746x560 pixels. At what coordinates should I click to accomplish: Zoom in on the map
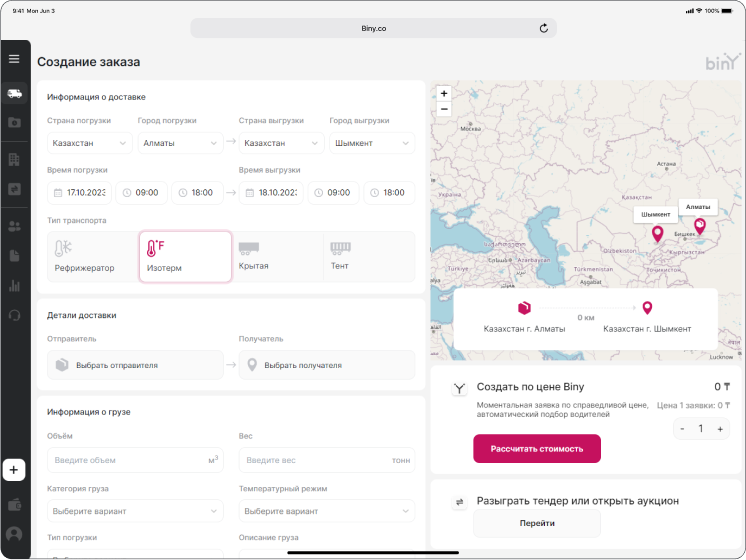pyautogui.click(x=444, y=93)
